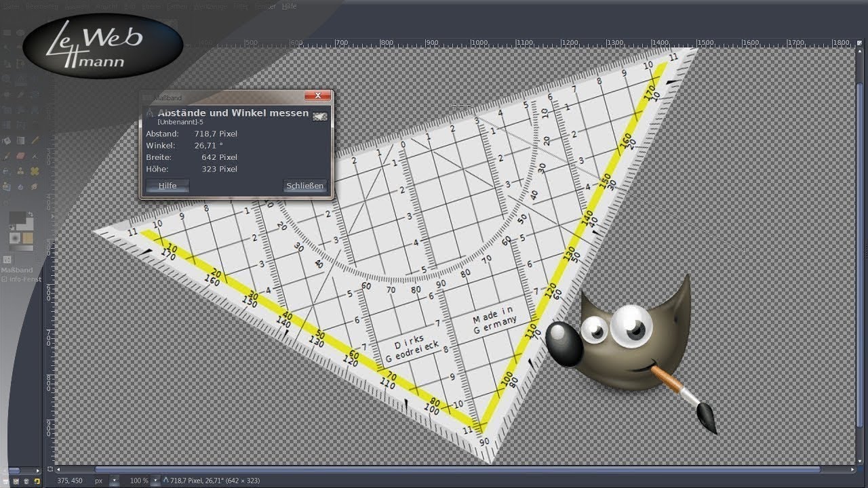Open the Filter menu
The width and height of the screenshot is (868, 488).
point(241,6)
